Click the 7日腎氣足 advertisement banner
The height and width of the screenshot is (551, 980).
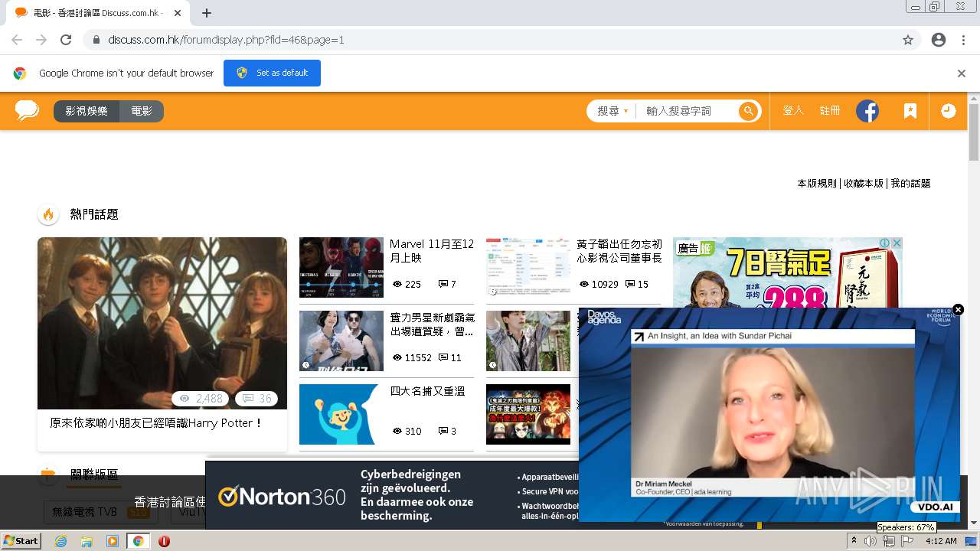point(788,272)
